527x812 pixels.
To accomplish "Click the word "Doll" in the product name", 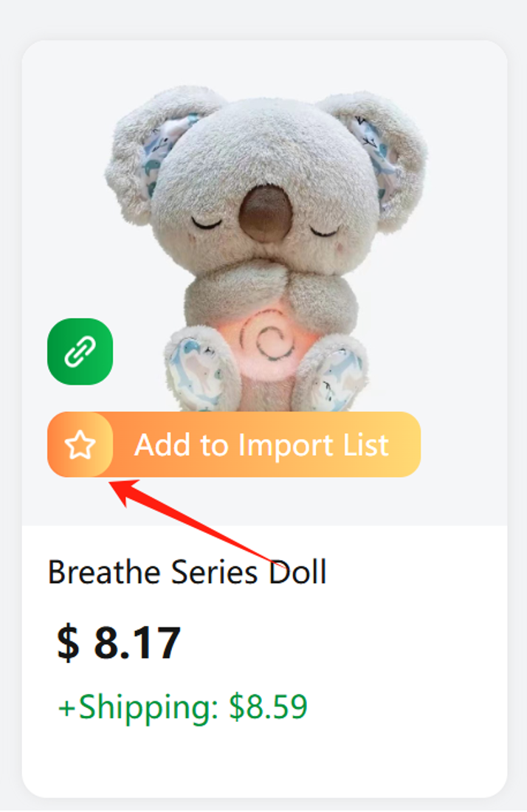I will tap(297, 572).
